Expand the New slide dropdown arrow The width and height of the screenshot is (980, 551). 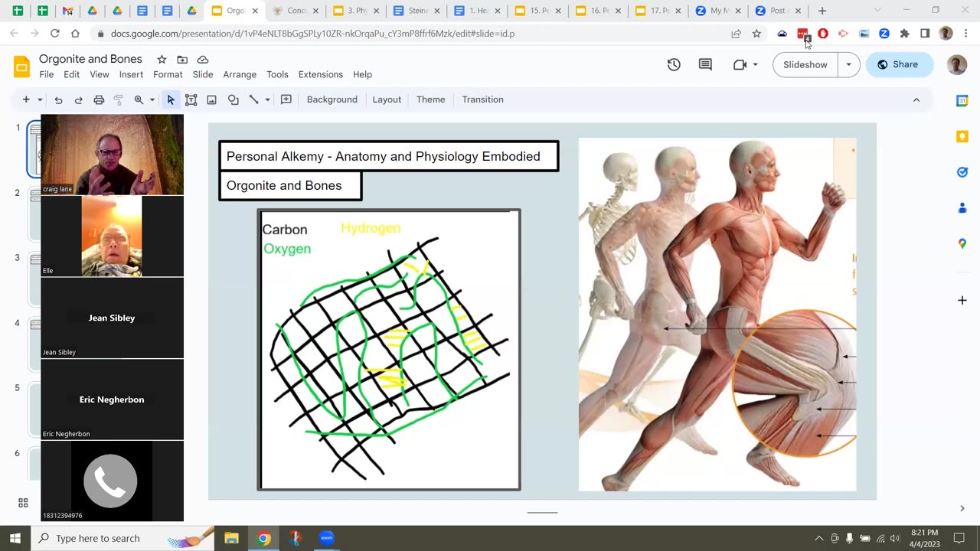40,99
